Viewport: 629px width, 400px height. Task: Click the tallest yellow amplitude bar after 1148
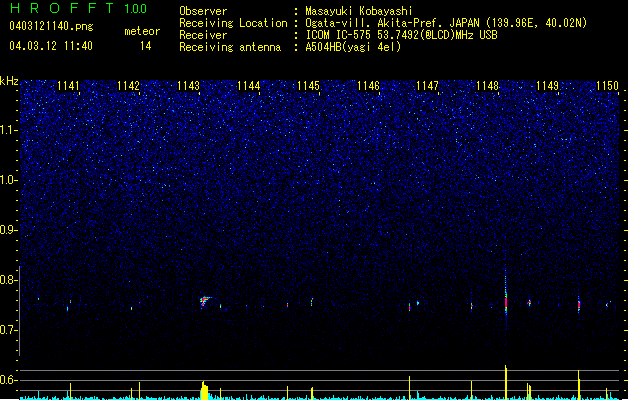coord(506,382)
